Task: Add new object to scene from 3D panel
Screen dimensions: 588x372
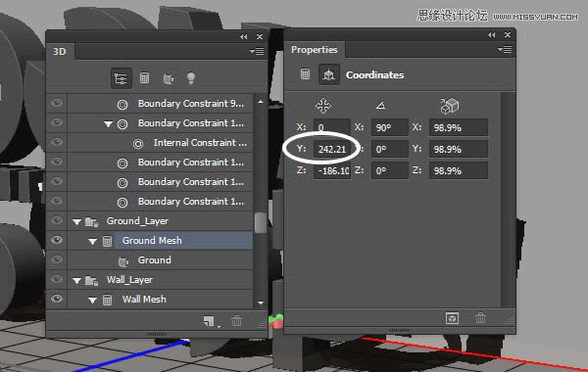Action: [x=210, y=321]
